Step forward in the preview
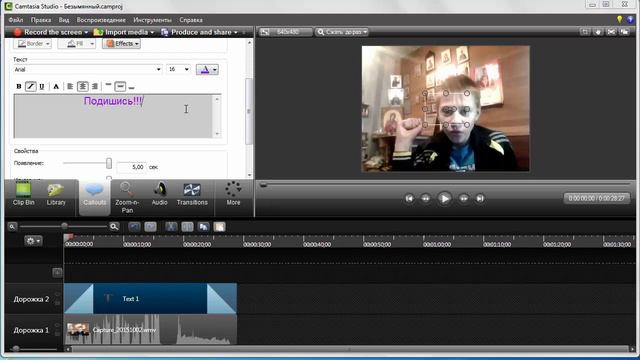Viewport: 640px width, 360px height. [464, 198]
